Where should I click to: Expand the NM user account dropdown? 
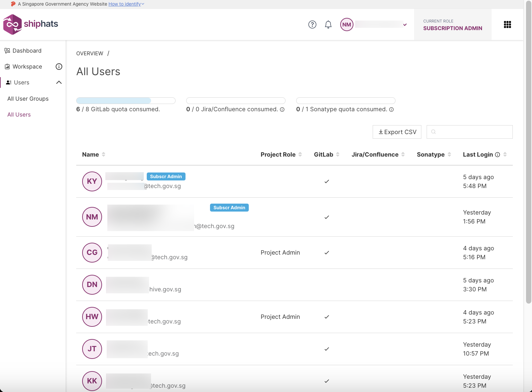pyautogui.click(x=405, y=24)
